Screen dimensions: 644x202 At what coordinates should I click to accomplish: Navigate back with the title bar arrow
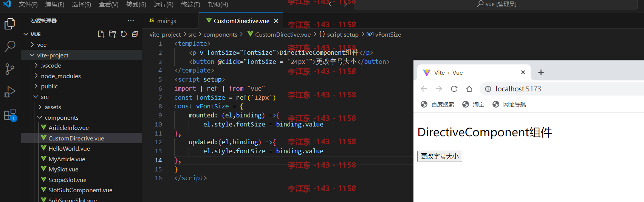[x=331, y=4]
